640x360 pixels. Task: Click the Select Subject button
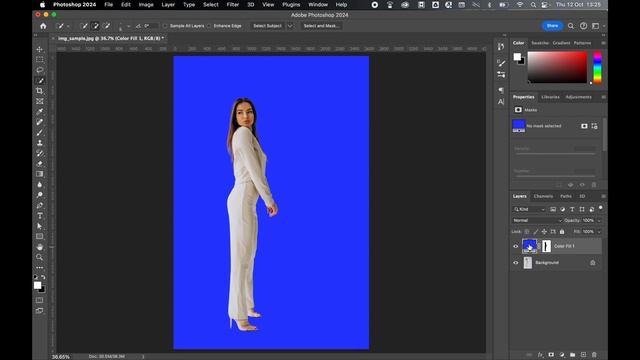pos(267,26)
